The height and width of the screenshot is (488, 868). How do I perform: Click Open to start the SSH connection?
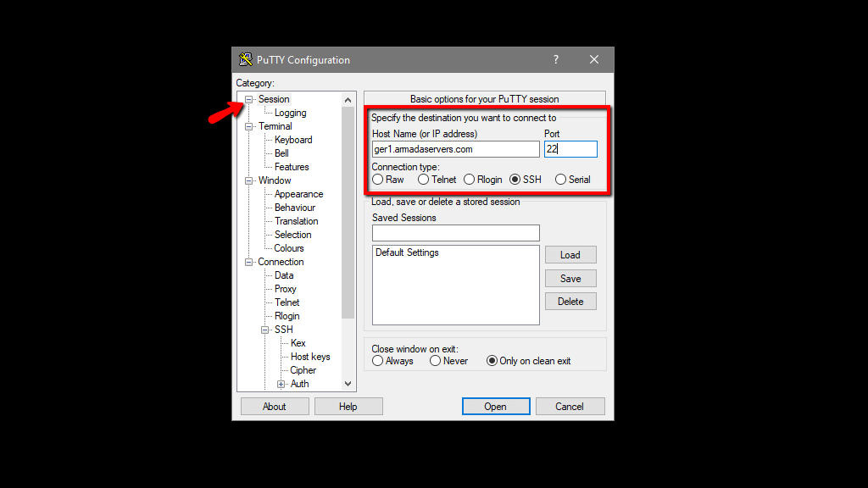pos(496,406)
